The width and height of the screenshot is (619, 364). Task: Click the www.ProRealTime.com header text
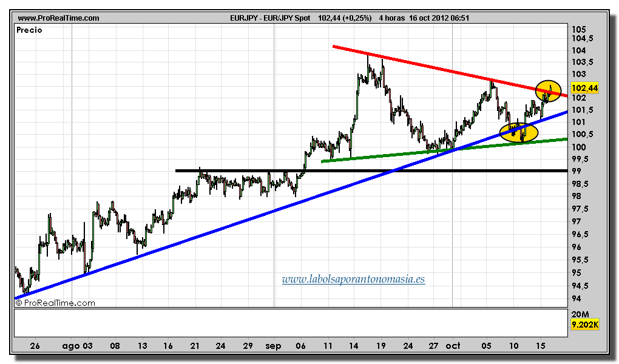pos(58,18)
